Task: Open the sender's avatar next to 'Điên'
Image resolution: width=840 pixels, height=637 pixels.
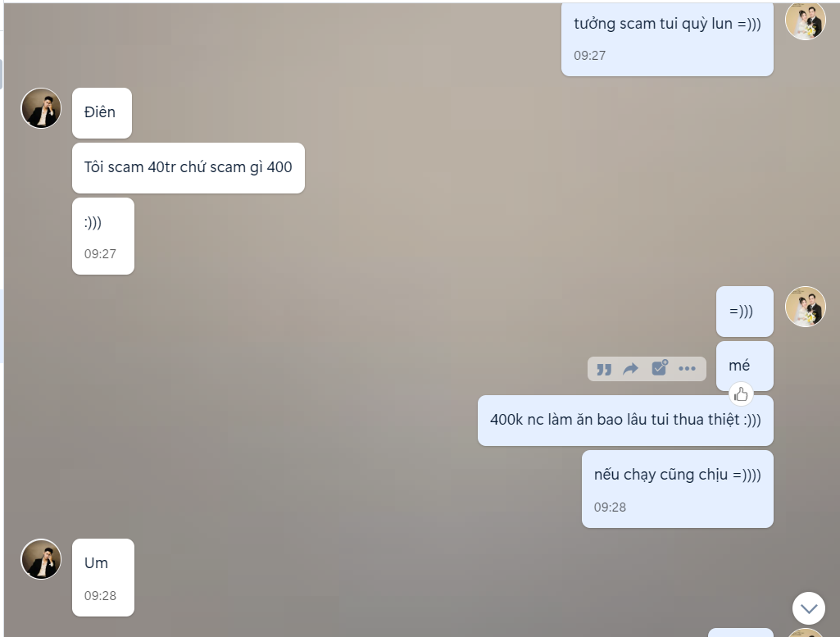Action: coord(41,108)
